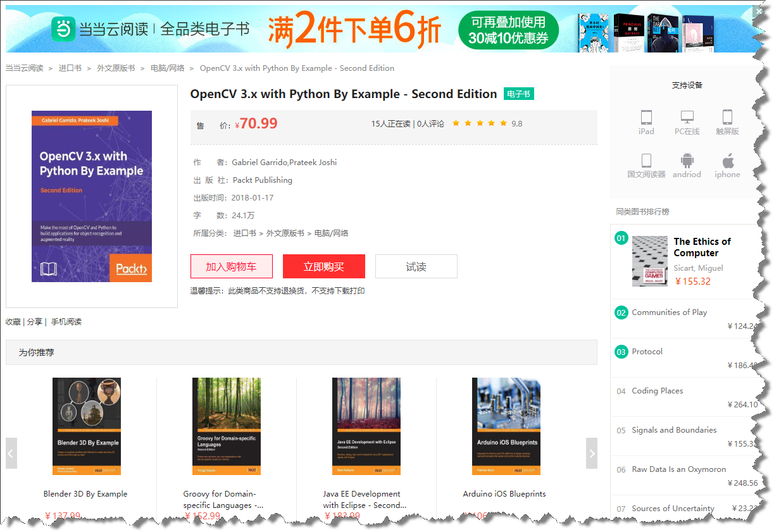This screenshot has width=774, height=532.
Task: Open Raw Data Is an Oxymoron item
Action: 679,469
